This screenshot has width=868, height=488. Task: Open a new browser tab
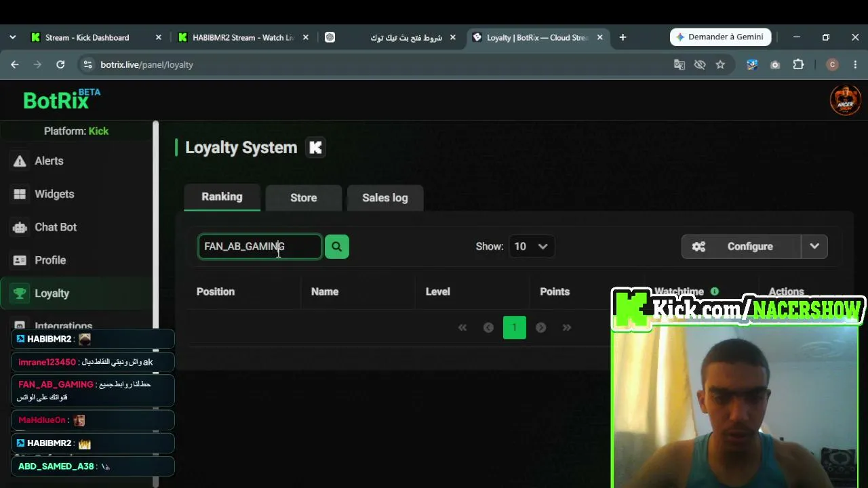tap(623, 37)
